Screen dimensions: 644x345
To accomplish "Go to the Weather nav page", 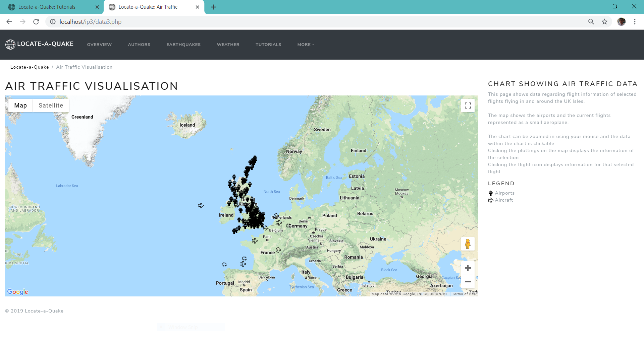I will [228, 45].
